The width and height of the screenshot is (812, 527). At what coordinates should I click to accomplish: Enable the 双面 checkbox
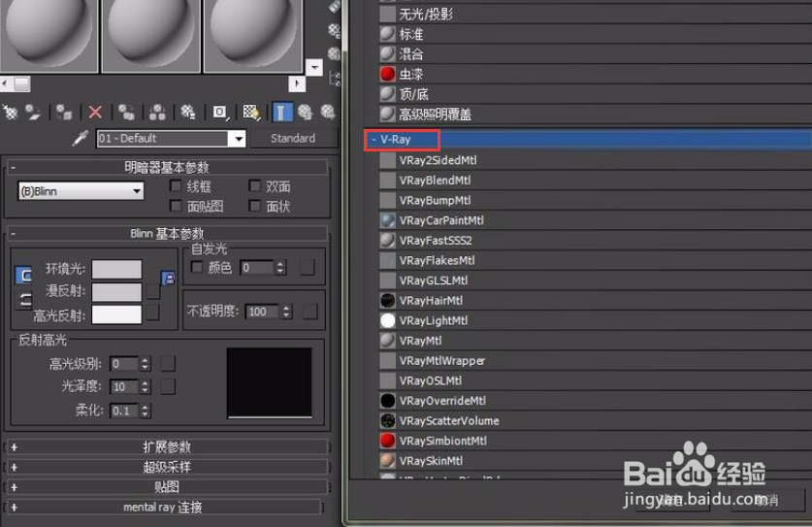[x=254, y=185]
